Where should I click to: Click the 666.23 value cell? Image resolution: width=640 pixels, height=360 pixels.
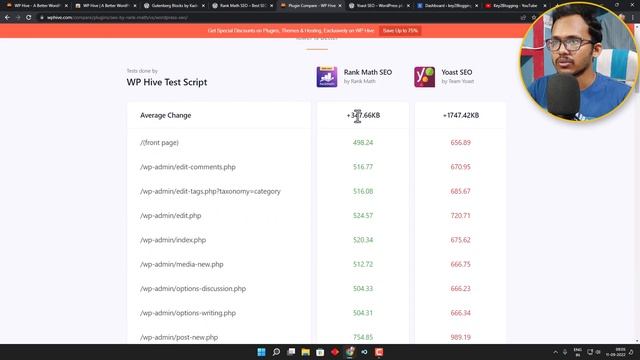coord(460,289)
